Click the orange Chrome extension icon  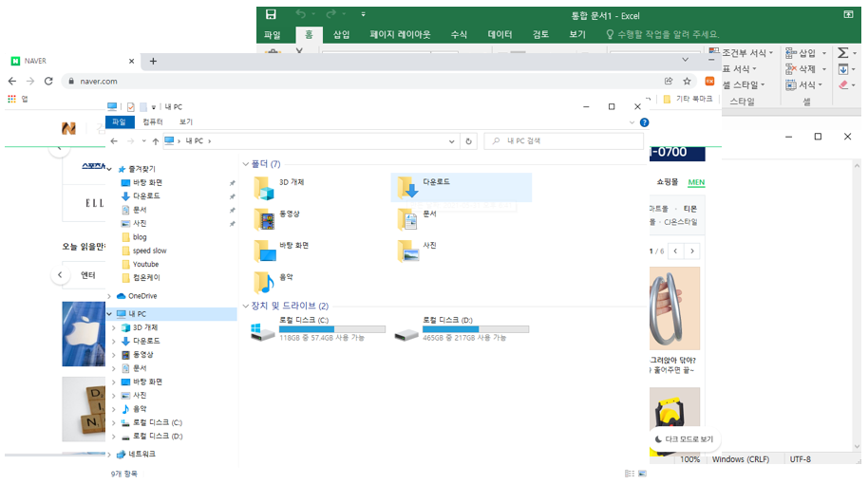point(709,81)
